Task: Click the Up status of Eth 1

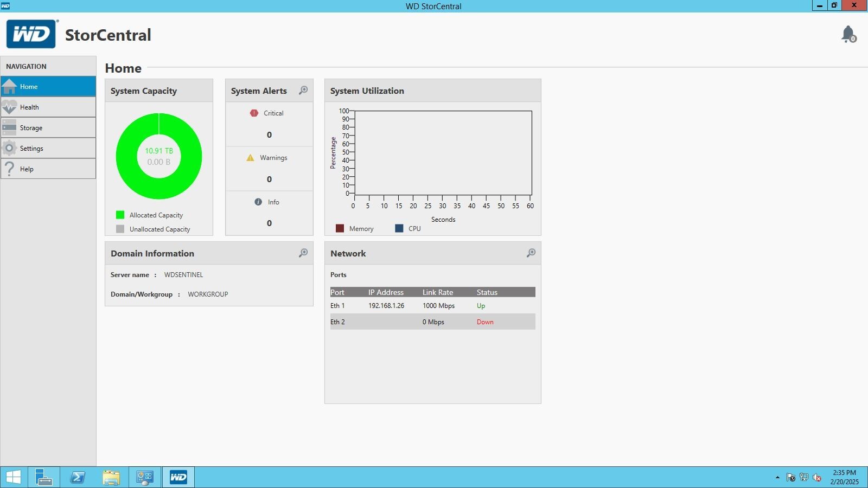Action: [481, 306]
